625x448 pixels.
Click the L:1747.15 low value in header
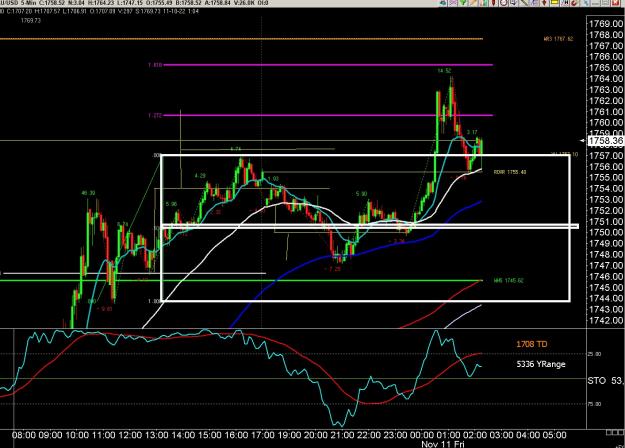(x=130, y=3)
